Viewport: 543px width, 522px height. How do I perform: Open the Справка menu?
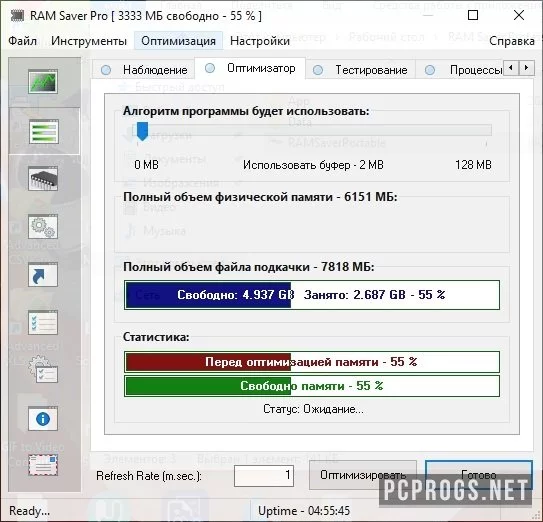(x=511, y=41)
